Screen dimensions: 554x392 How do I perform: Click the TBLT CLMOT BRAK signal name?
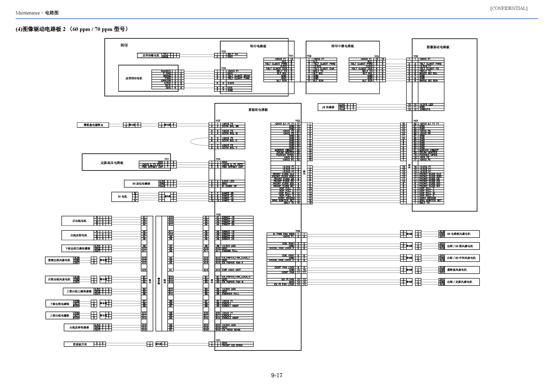pos(239,76)
